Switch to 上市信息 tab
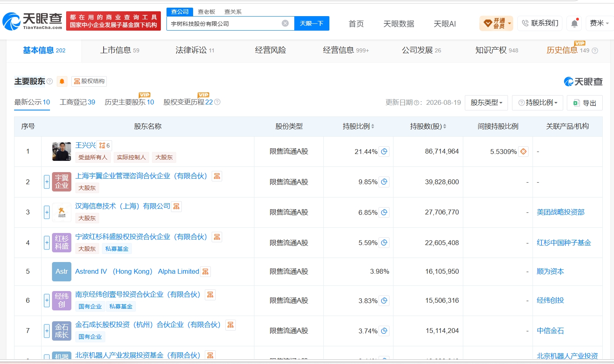 pyautogui.click(x=120, y=50)
